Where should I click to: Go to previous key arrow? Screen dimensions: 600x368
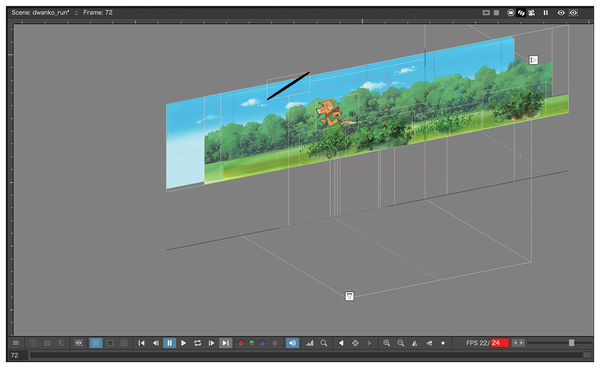pos(341,343)
